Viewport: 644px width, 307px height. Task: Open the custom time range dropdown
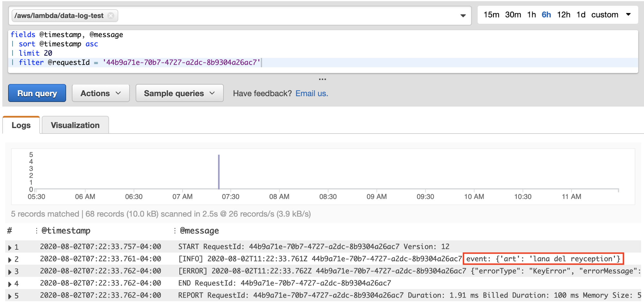coord(611,15)
